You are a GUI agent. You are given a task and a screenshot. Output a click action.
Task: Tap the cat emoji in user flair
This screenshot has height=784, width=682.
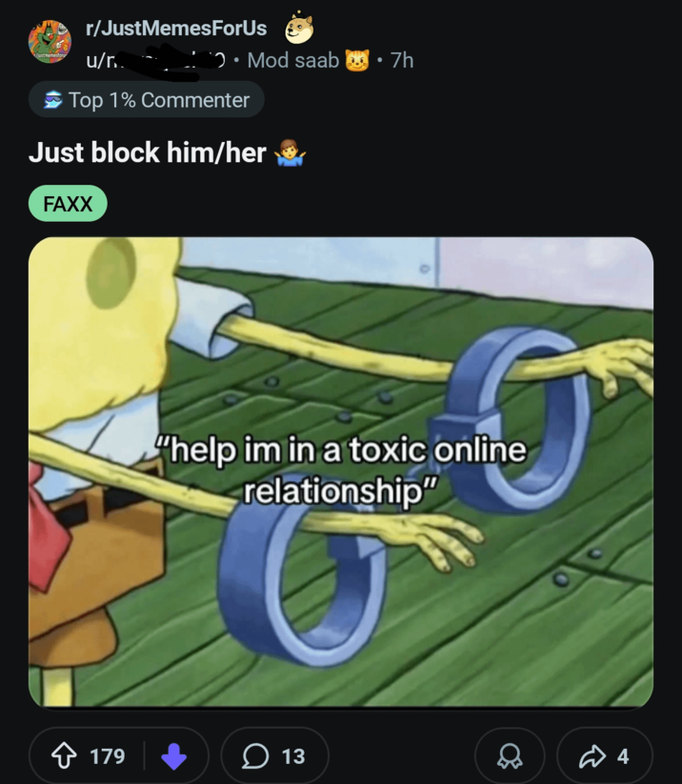tap(359, 60)
